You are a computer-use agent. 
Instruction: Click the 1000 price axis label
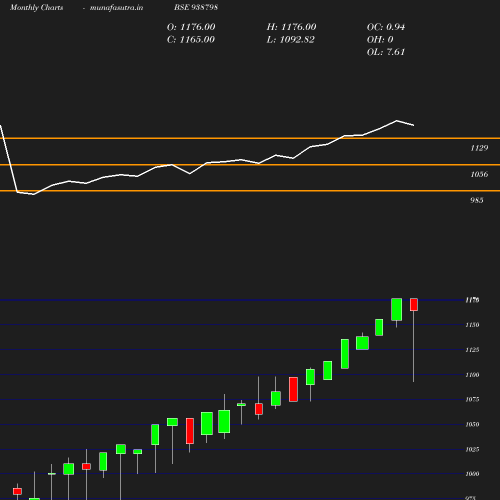(x=472, y=474)
